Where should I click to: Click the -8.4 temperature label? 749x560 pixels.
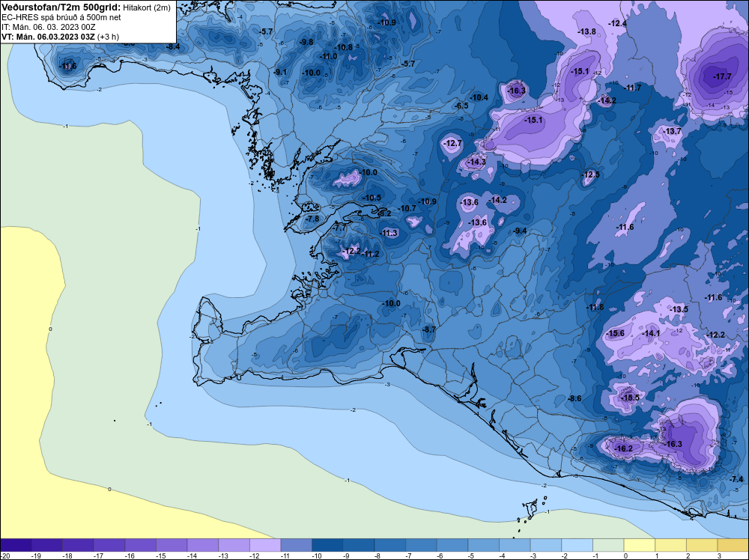tap(173, 46)
